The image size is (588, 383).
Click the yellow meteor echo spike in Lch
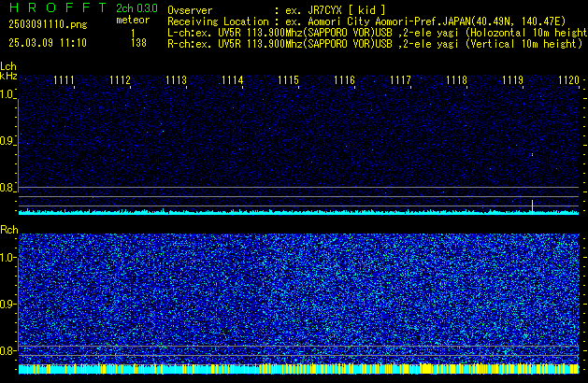(532, 207)
